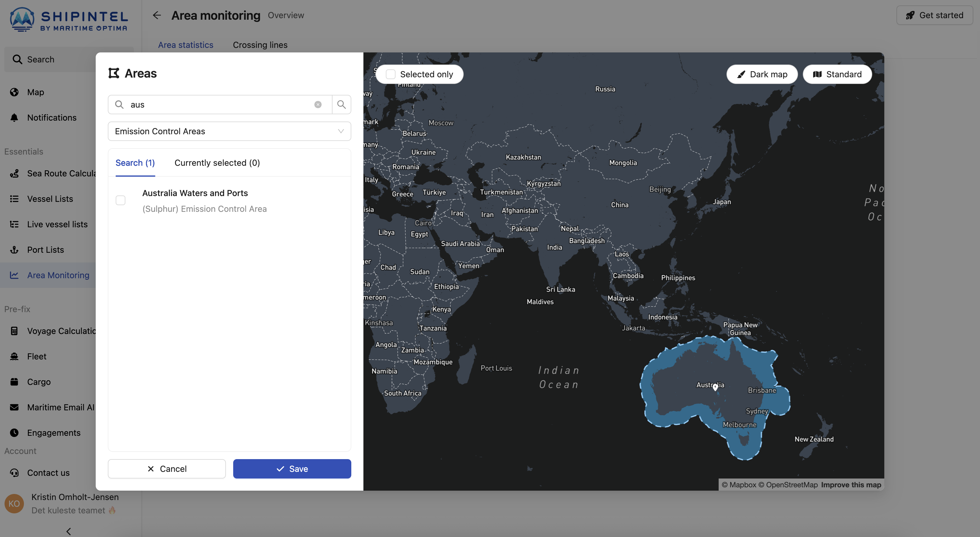Click the Save button
Image resolution: width=980 pixels, height=537 pixels.
[292, 469]
